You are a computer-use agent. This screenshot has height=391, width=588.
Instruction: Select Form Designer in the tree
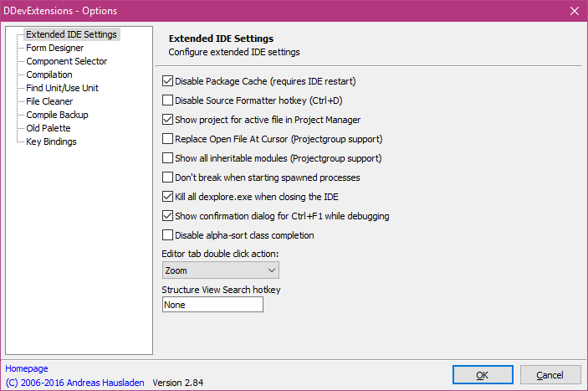tap(54, 48)
